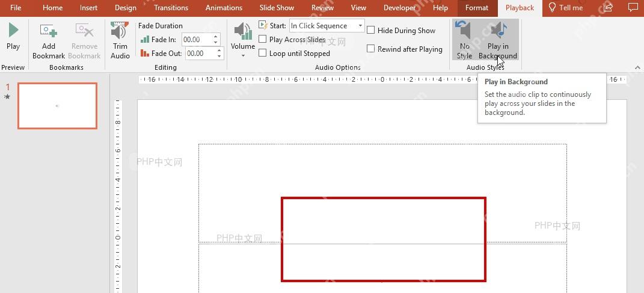Switch to the Home tab

coord(52,8)
